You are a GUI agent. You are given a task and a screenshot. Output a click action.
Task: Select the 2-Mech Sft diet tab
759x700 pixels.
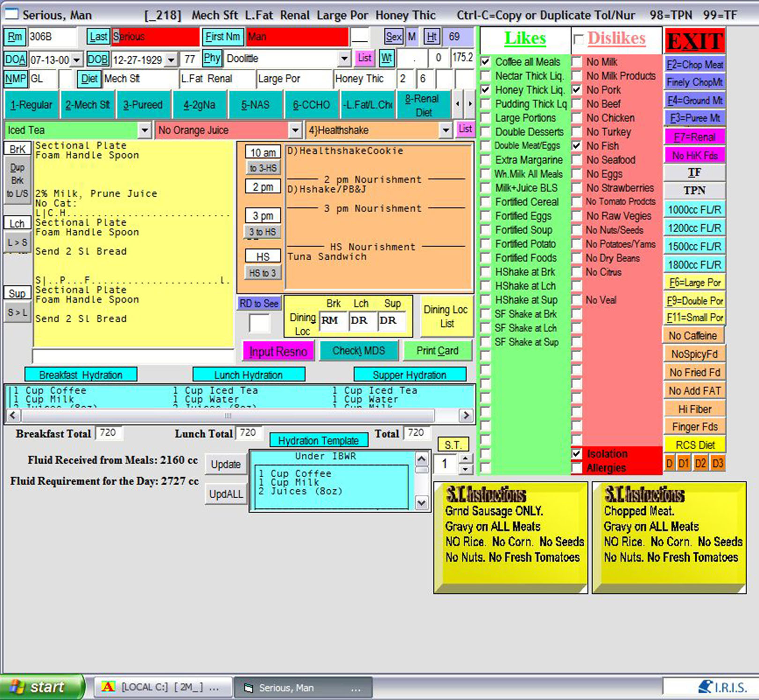tap(88, 105)
